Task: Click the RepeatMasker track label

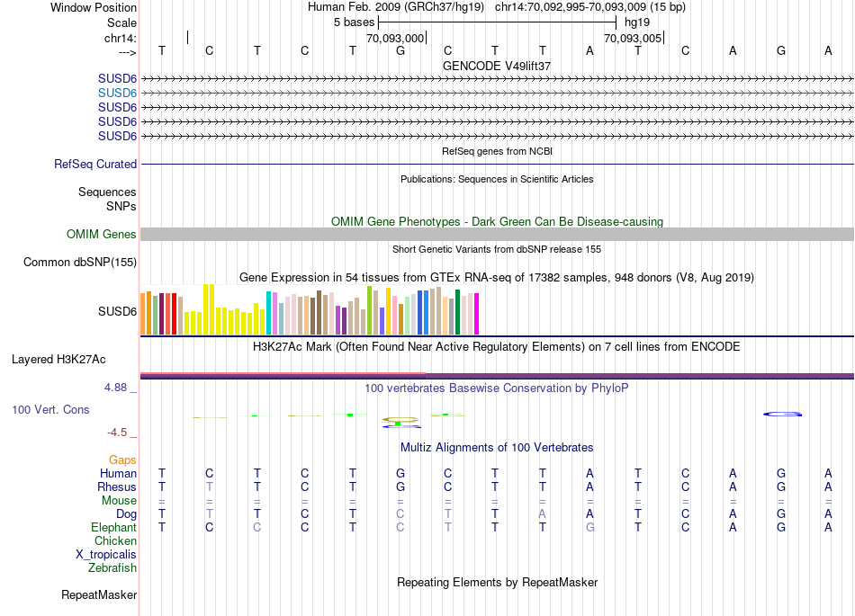Action: click(x=99, y=594)
